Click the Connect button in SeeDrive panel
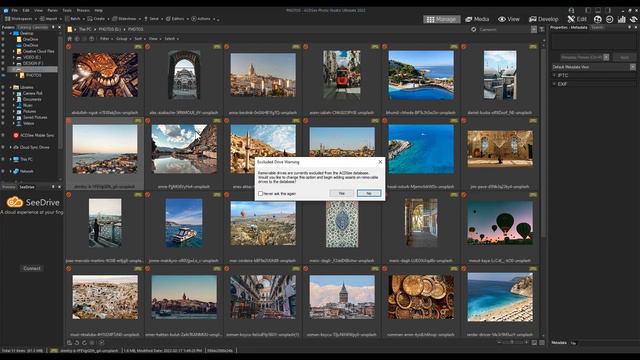 (32, 269)
